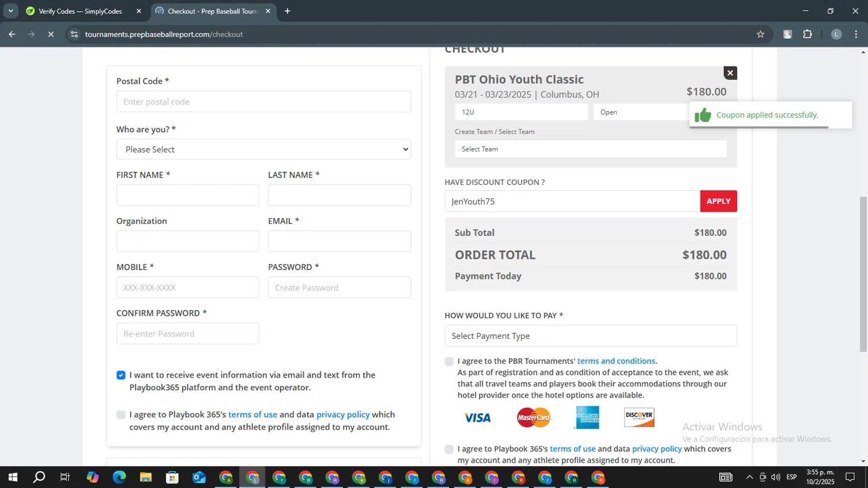Open the 12U age division dropdown
The width and height of the screenshot is (868, 488).
521,112
